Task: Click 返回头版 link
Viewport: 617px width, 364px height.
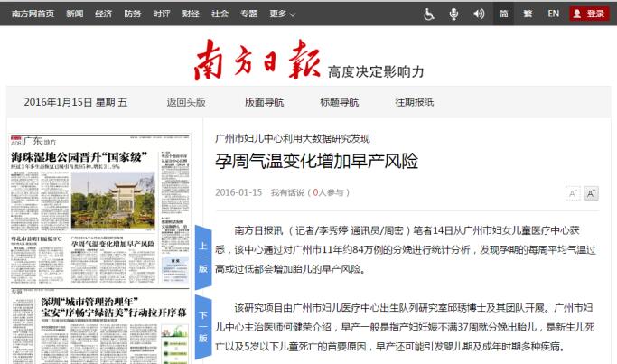Action: (x=186, y=102)
